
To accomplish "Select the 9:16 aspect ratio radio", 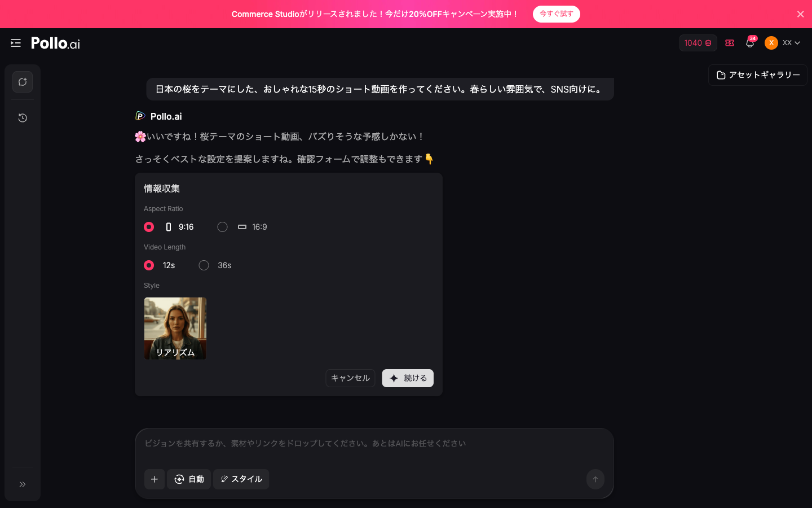I will (149, 227).
